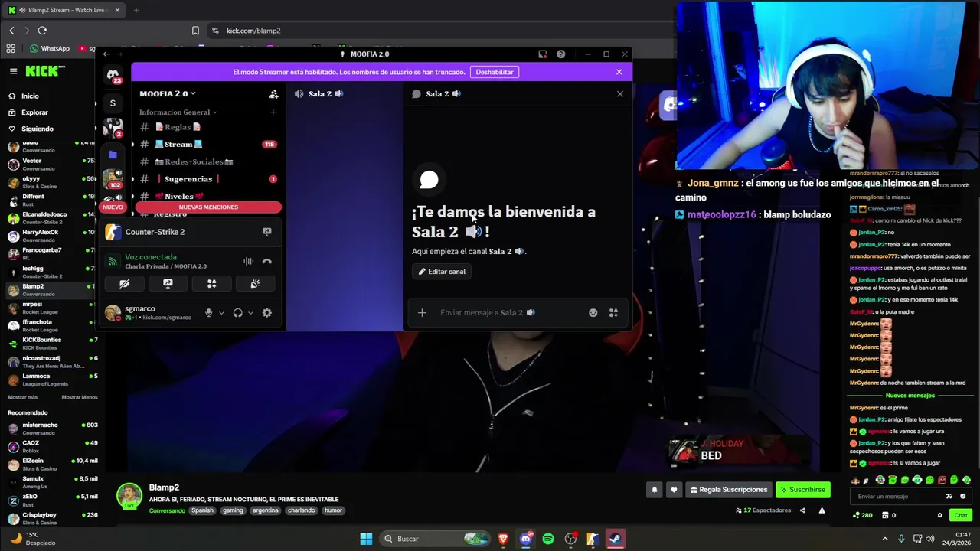The height and width of the screenshot is (551, 980).
Task: Open WhatsApp bookmark in bookmarks bar
Action: click(50, 48)
